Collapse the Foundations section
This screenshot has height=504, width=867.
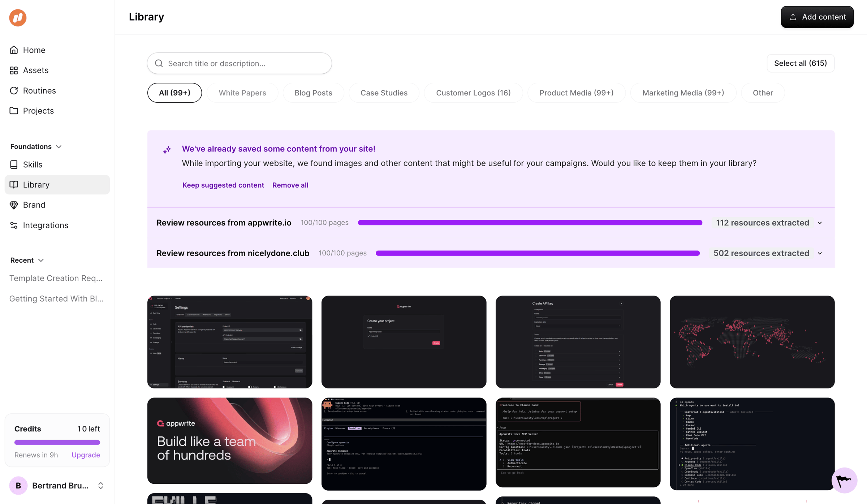click(36, 146)
